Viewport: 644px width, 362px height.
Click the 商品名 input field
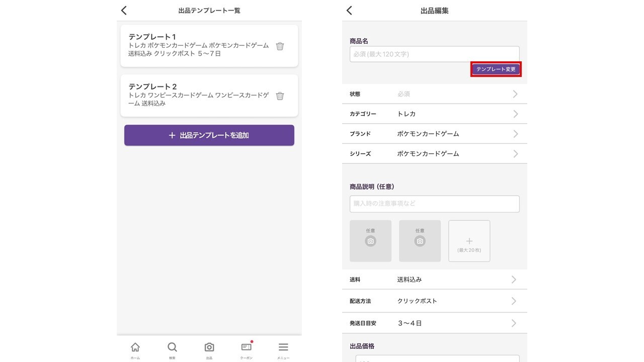tap(434, 54)
